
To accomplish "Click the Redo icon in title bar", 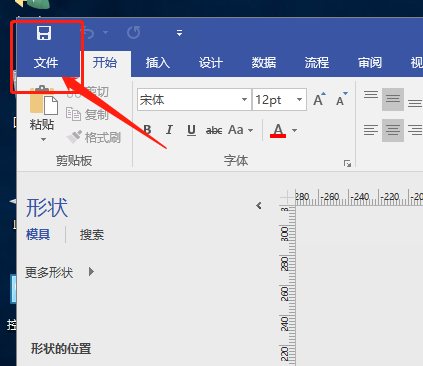I will coord(134,33).
